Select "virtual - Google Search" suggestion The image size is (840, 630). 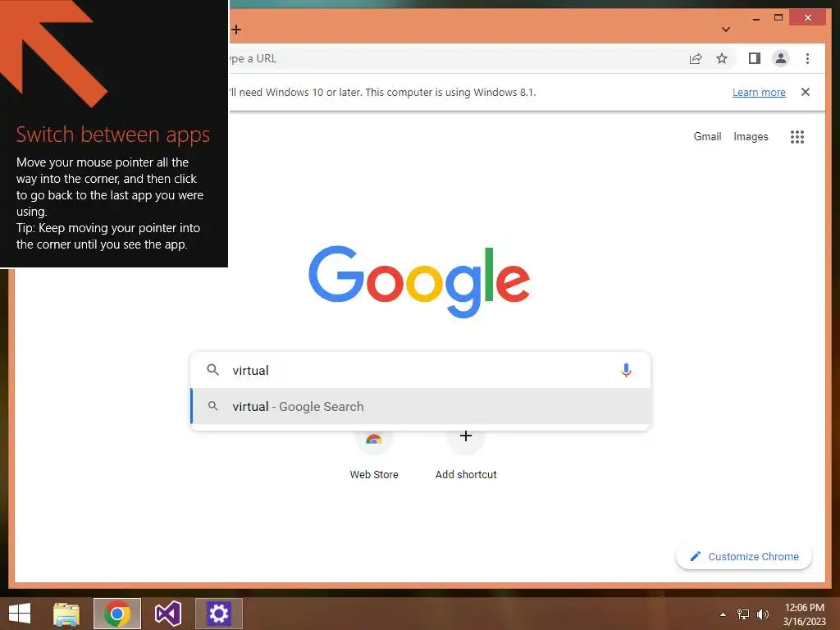(x=421, y=407)
